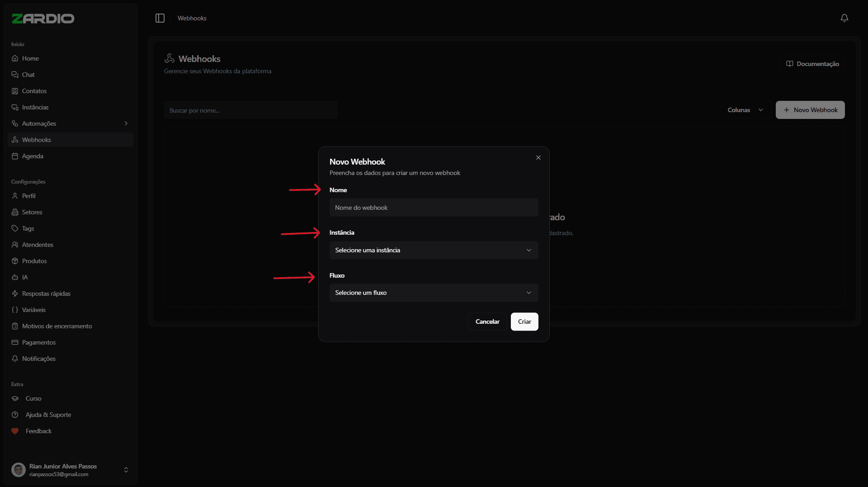Select Contatos in the sidebar
The height and width of the screenshot is (487, 868).
[34, 91]
